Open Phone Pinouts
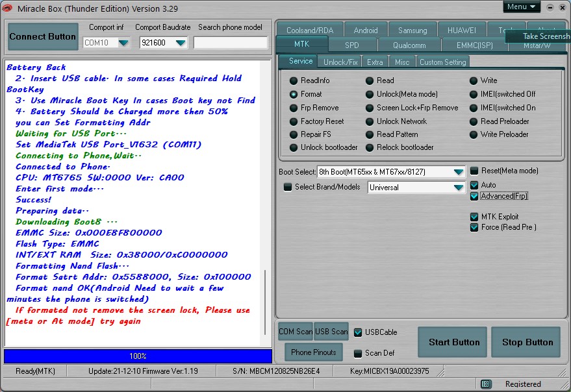The height and width of the screenshot is (392, 571). (x=314, y=352)
